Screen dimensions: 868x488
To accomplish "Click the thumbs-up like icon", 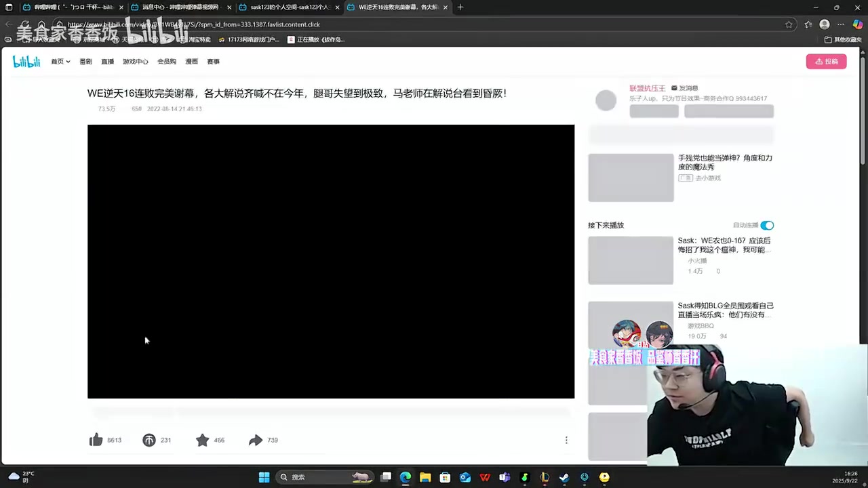I will click(x=96, y=440).
